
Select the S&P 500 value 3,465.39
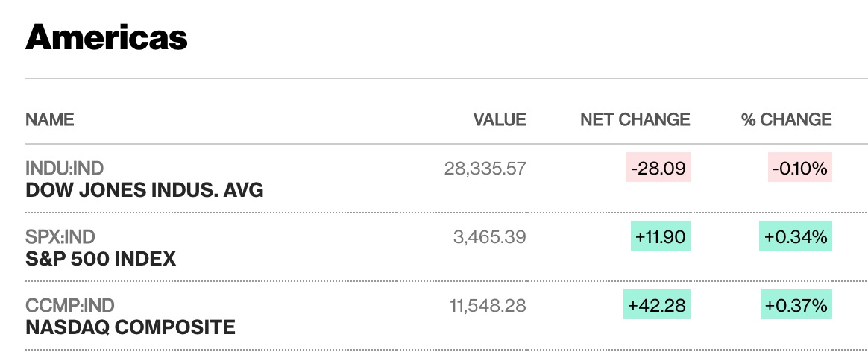point(490,237)
